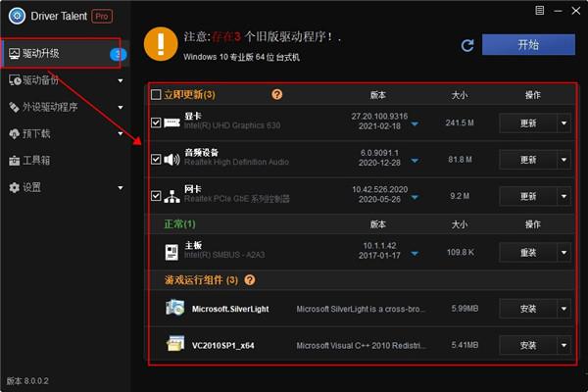Expand the 外设驱动程序 sidebar arrow

tap(121, 107)
